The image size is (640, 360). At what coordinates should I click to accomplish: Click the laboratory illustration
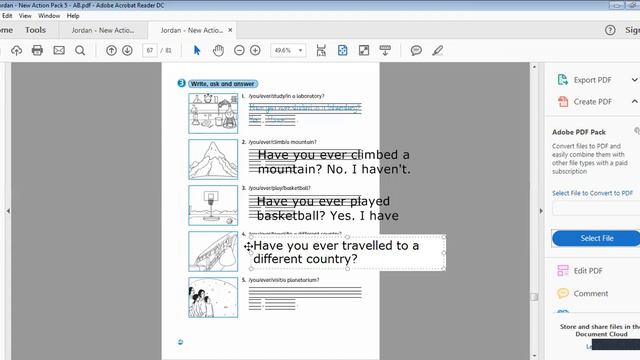[213, 113]
